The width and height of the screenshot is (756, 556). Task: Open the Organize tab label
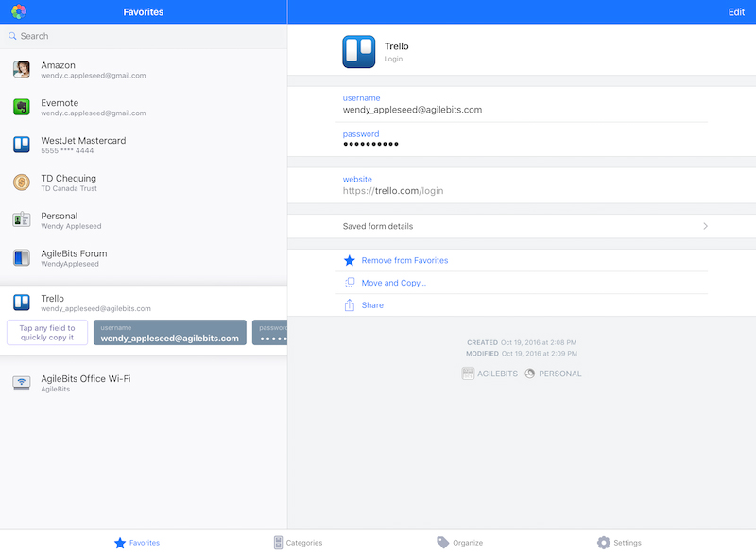click(468, 543)
